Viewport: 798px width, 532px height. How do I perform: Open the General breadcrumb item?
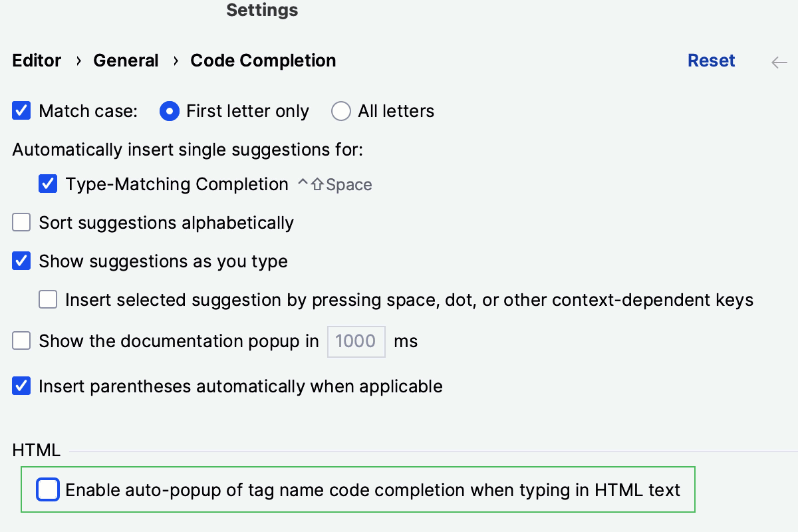pyautogui.click(x=126, y=61)
